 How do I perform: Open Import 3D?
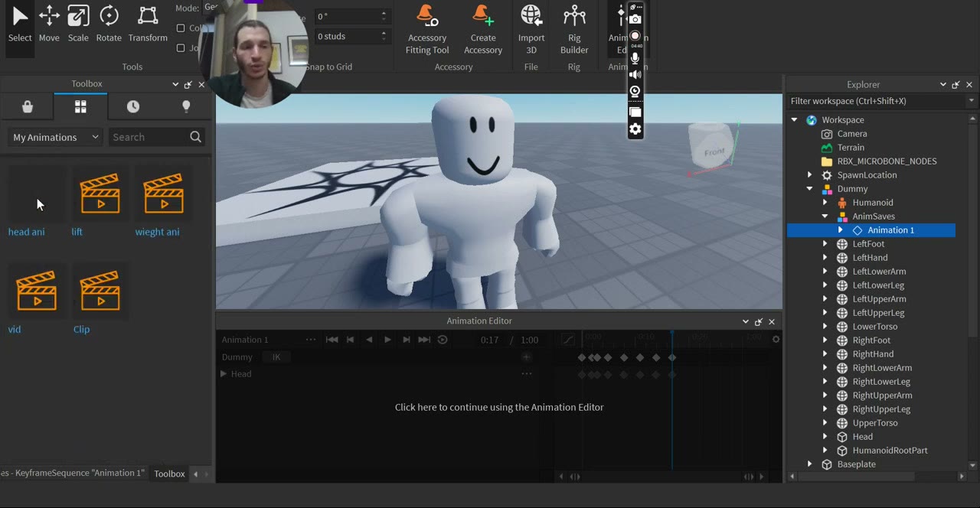click(x=531, y=29)
